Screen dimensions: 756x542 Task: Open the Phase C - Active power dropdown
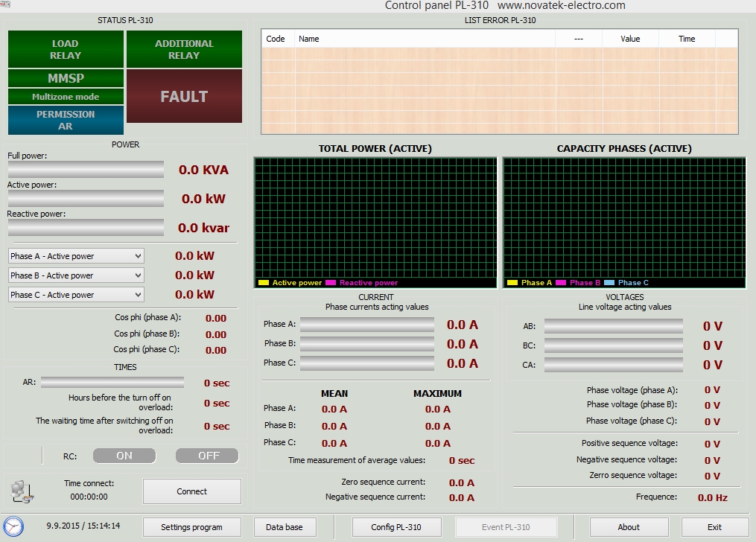pyautogui.click(x=76, y=294)
